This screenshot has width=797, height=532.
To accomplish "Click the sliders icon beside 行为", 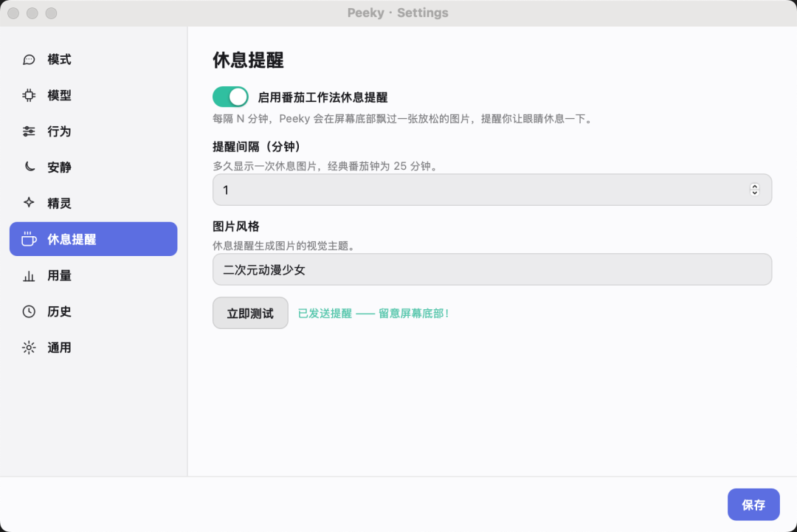I will (x=29, y=131).
